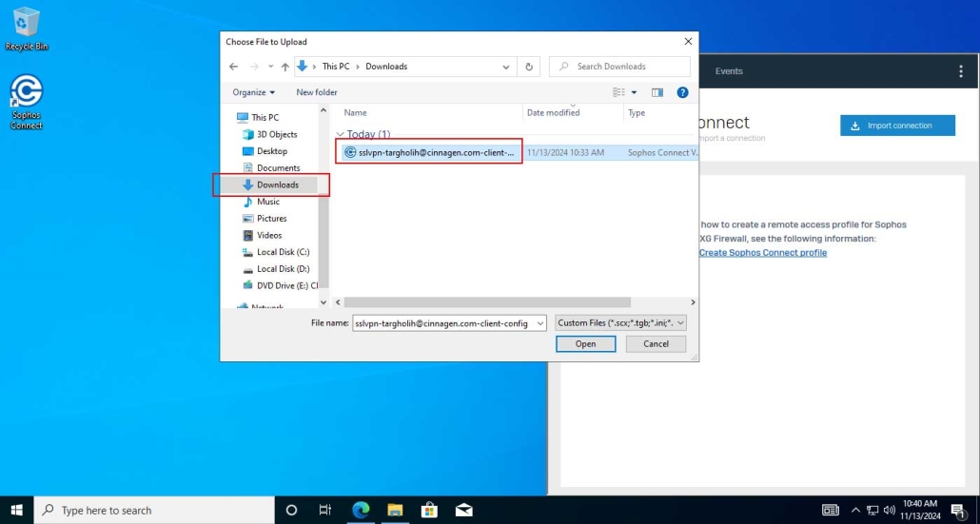Open the Custom Files type filter dropdown
980x524 pixels.
(620, 323)
